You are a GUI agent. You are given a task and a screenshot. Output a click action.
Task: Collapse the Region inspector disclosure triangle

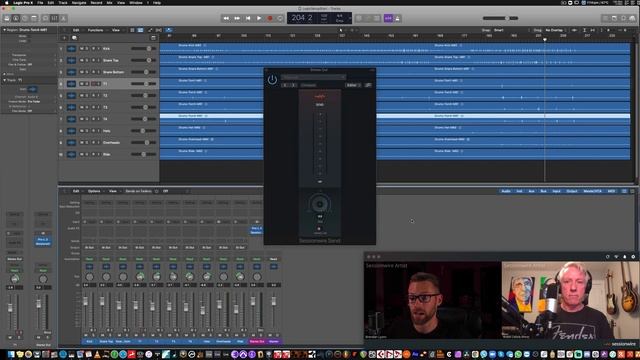tap(4, 30)
